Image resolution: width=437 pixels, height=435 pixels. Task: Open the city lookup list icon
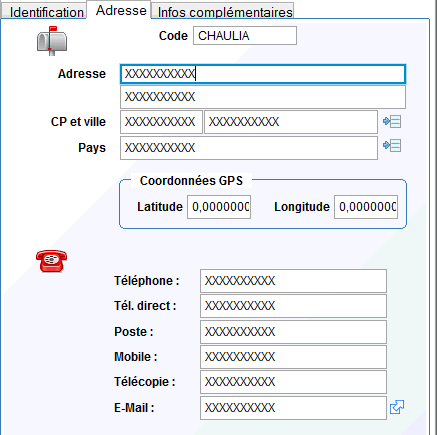point(392,121)
